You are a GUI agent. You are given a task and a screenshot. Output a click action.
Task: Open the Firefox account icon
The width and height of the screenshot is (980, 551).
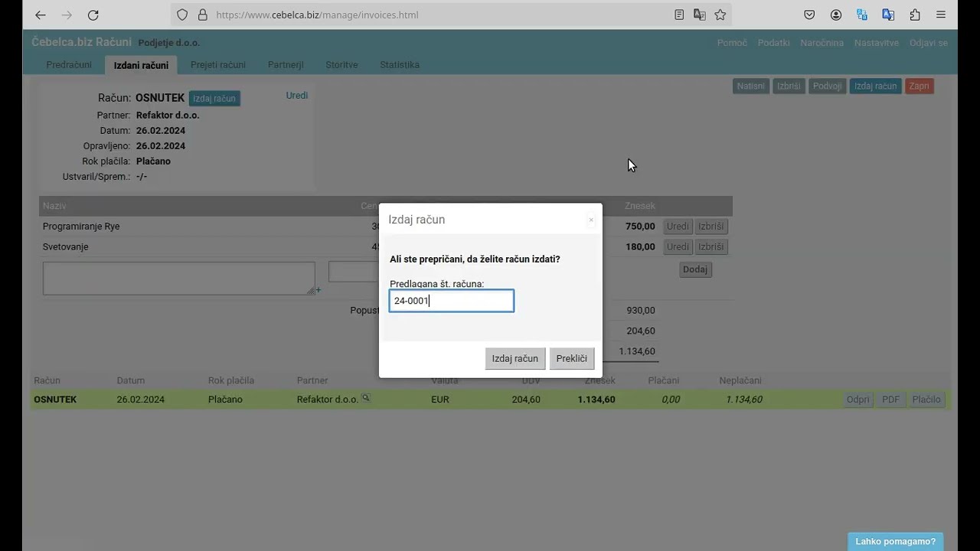836,15
